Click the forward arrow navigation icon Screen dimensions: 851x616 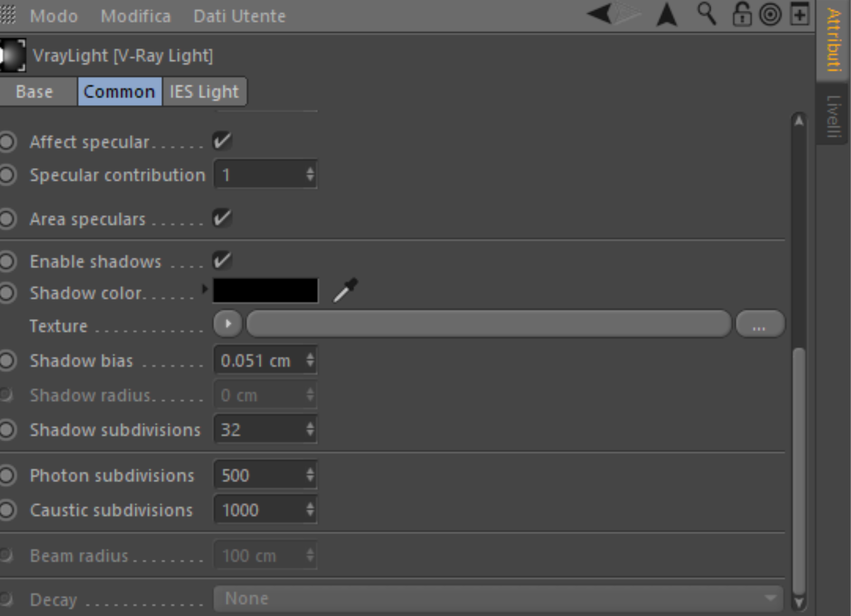point(628,13)
